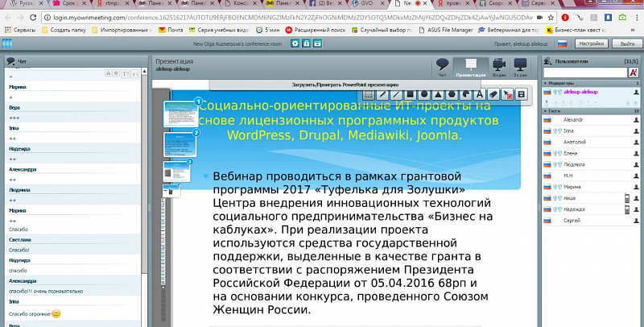
Task: Select the hexagon shape tool
Action: pos(452,94)
